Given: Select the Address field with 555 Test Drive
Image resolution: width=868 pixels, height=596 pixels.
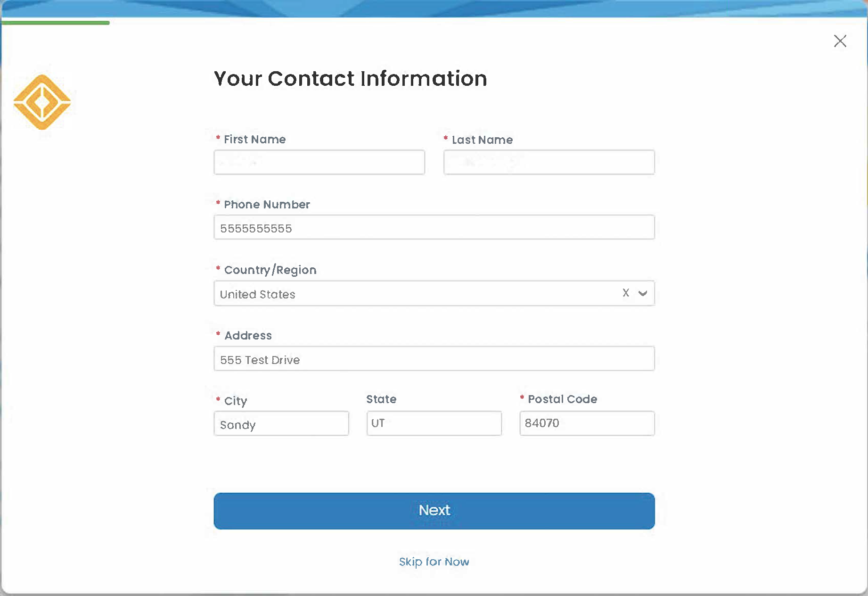Looking at the screenshot, I should [x=434, y=359].
